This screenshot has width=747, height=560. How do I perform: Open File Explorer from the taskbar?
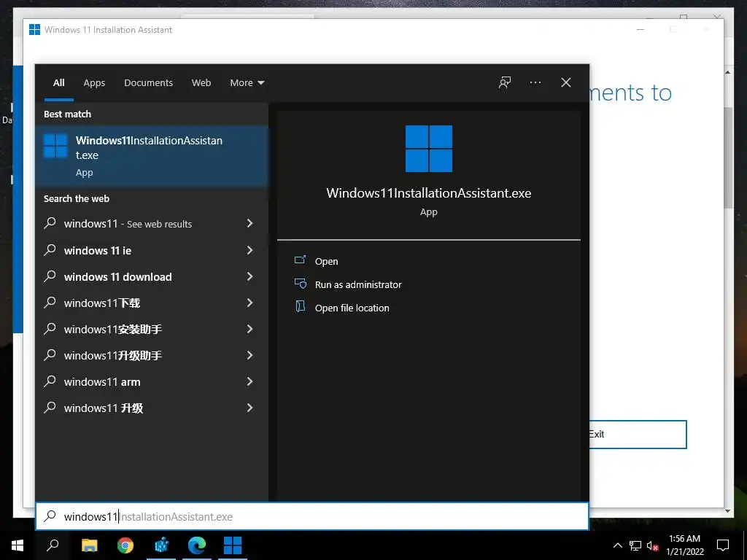89,545
